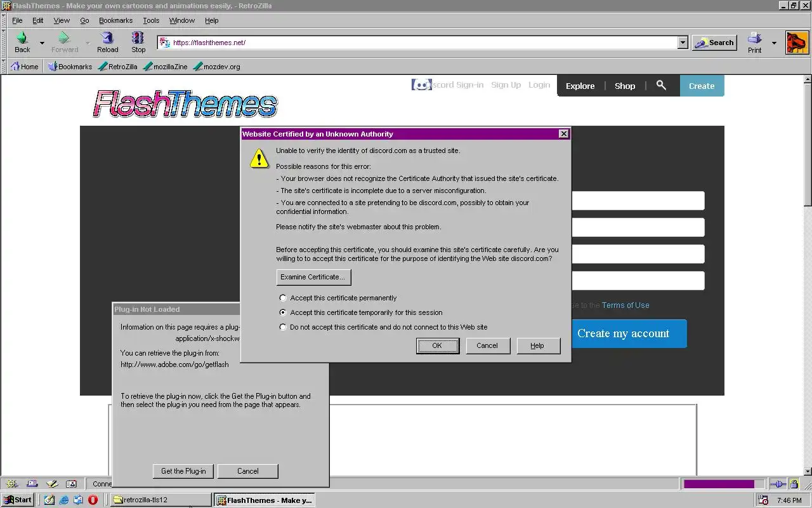Open the Terms of Use link
This screenshot has height=508, width=812.
click(x=625, y=305)
